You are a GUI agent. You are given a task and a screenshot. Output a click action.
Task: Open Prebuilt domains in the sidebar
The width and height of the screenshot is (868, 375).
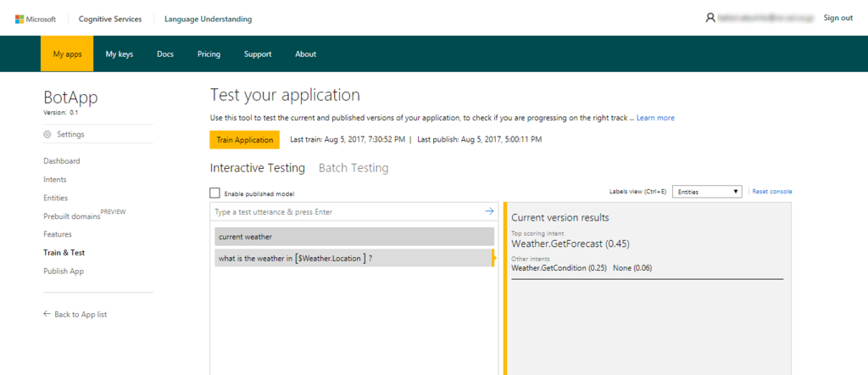coord(72,216)
